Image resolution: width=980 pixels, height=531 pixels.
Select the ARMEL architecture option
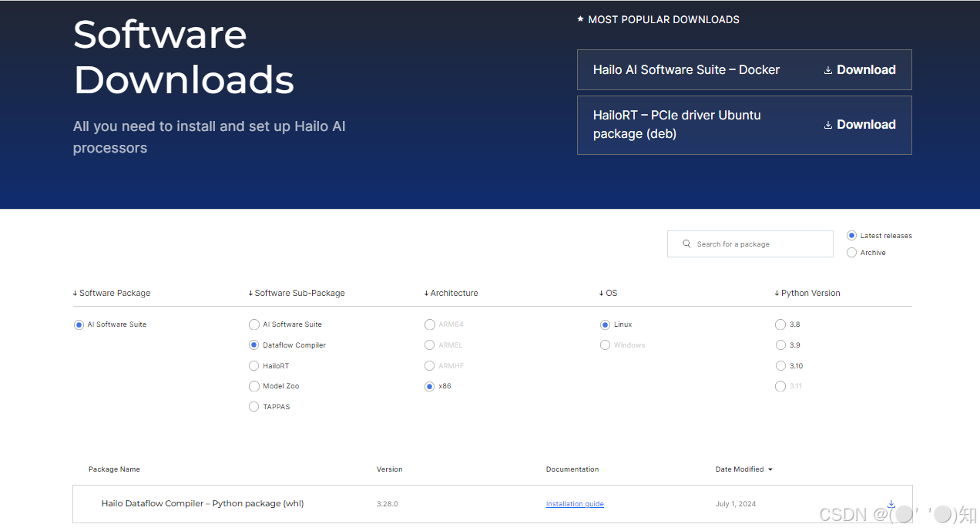[429, 345]
